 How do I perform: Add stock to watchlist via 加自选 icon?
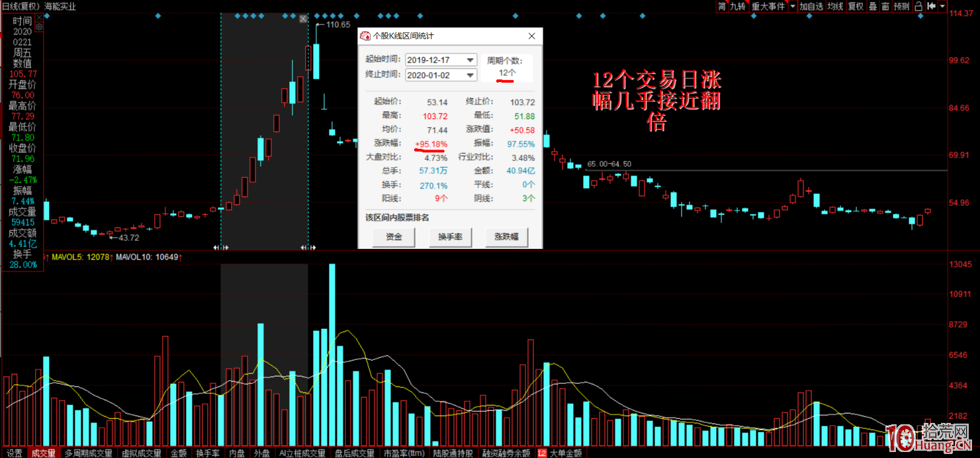812,7
